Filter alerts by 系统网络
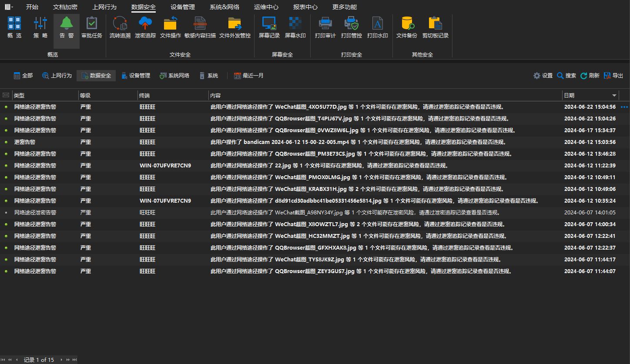Image resolution: width=630 pixels, height=364 pixels. click(174, 76)
